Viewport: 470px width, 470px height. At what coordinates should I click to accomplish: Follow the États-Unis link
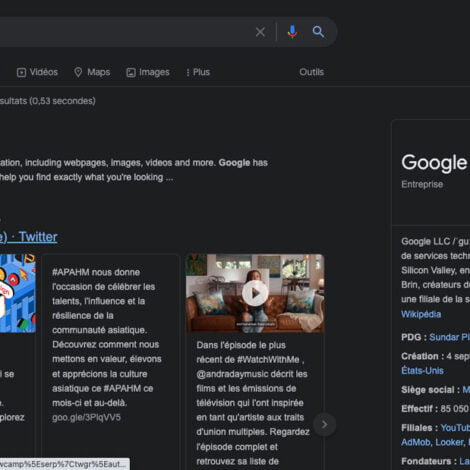pos(422,371)
